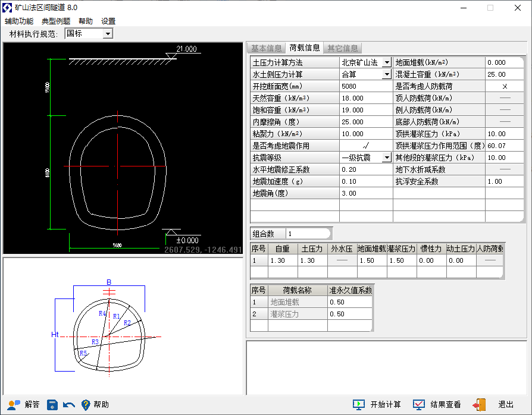Open the 土压力计算方法 dropdown
The width and height of the screenshot is (532, 415).
pos(386,62)
